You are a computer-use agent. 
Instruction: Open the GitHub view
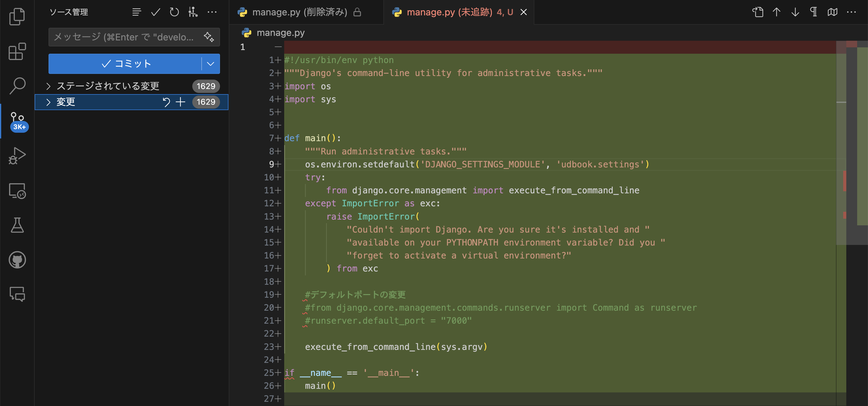coord(17,260)
